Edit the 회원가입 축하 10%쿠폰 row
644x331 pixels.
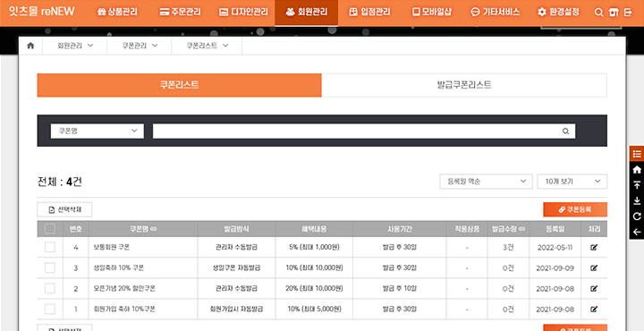pos(594,309)
